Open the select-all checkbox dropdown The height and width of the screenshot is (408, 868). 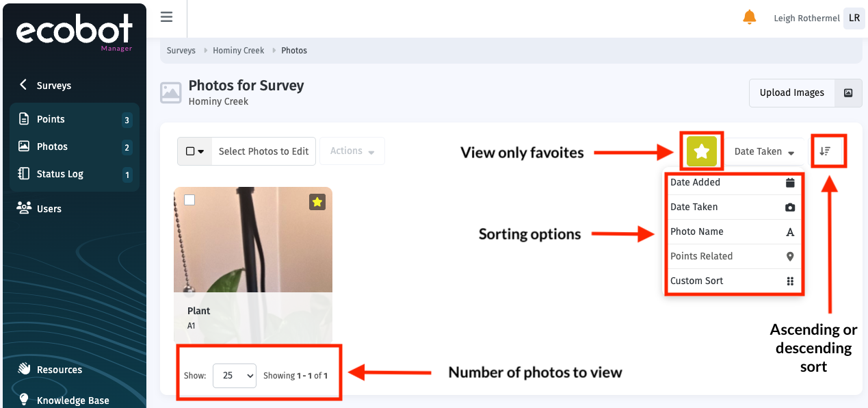pyautogui.click(x=195, y=151)
